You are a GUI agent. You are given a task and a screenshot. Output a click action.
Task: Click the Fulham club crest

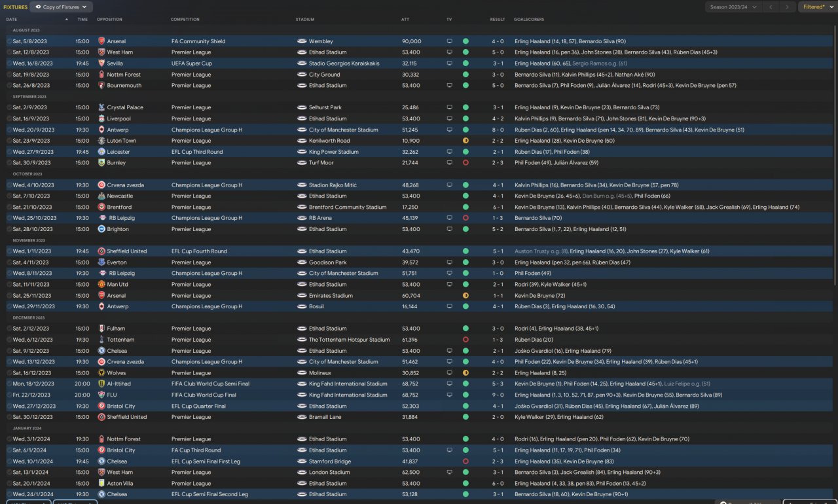pyautogui.click(x=101, y=329)
